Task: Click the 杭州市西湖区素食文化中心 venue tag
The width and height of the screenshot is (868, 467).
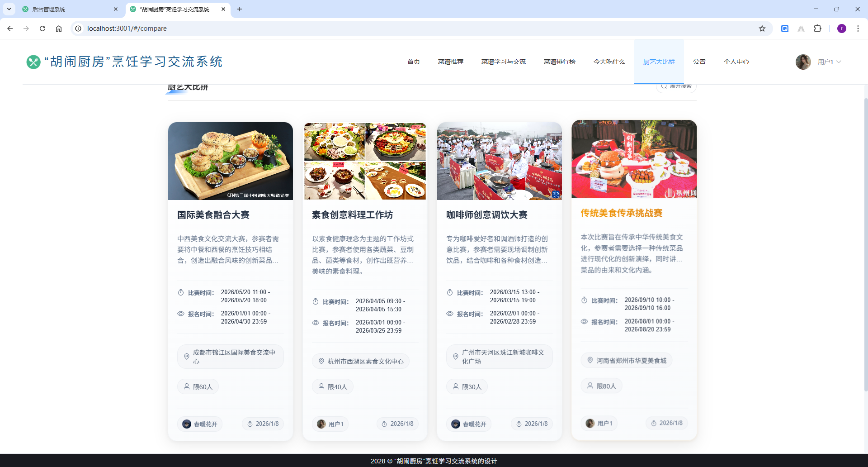Action: click(x=361, y=361)
